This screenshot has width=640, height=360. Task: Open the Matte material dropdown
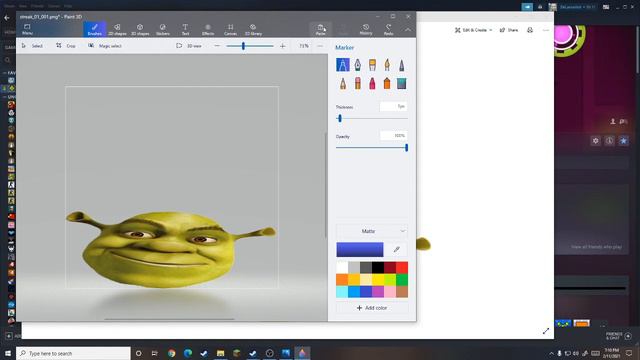[371, 231]
